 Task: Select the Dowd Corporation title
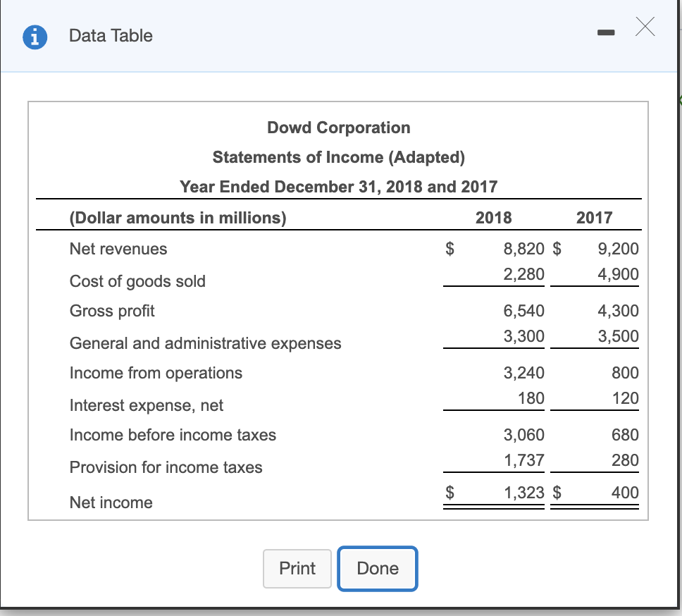[338, 128]
